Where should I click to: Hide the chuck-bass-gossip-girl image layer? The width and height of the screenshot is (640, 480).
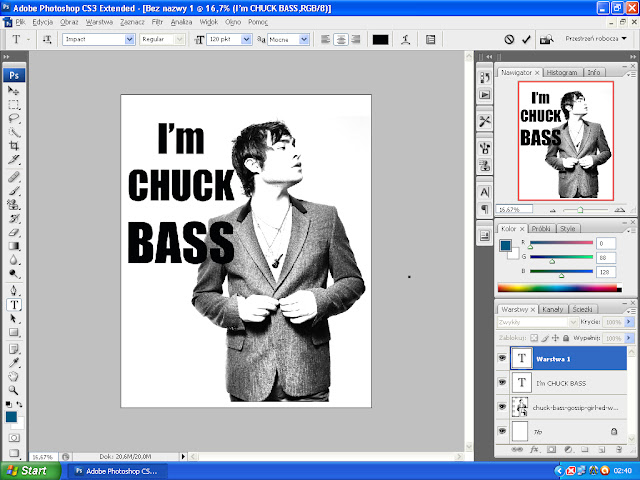502,407
